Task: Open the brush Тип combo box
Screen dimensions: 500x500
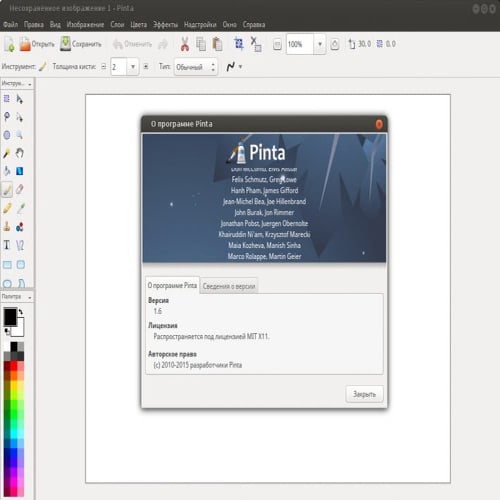Action: point(196,67)
